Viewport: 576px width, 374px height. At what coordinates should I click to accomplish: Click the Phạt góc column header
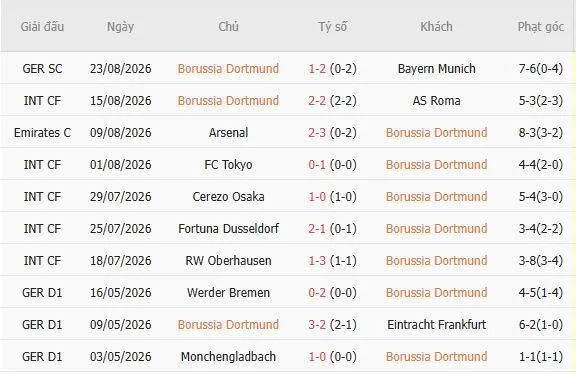541,27
